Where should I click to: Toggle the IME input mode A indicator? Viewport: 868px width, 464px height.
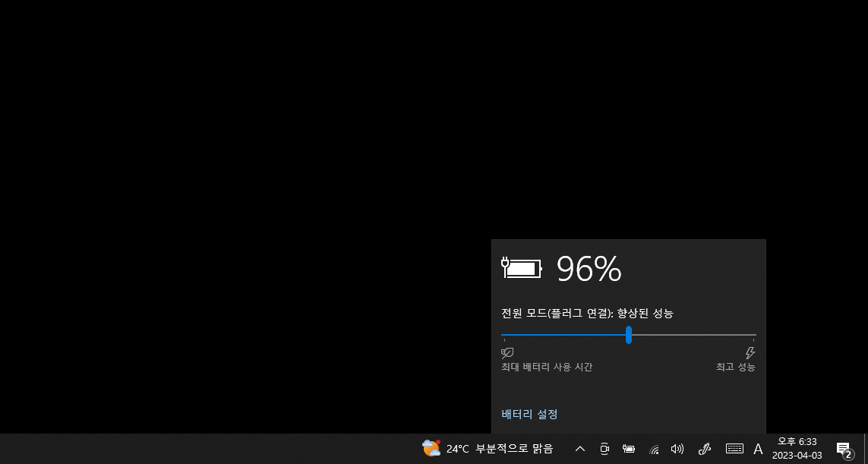point(759,449)
